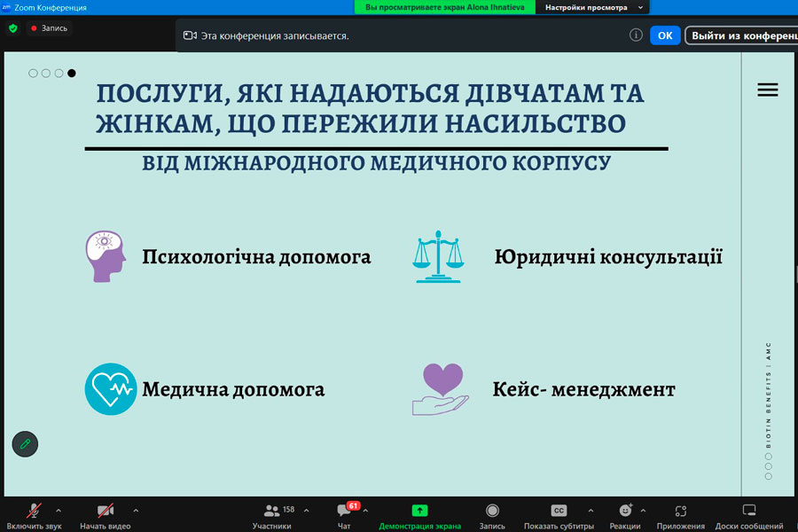Open the Чат panel with 61 messages
This screenshot has height=532, width=798.
(x=345, y=516)
